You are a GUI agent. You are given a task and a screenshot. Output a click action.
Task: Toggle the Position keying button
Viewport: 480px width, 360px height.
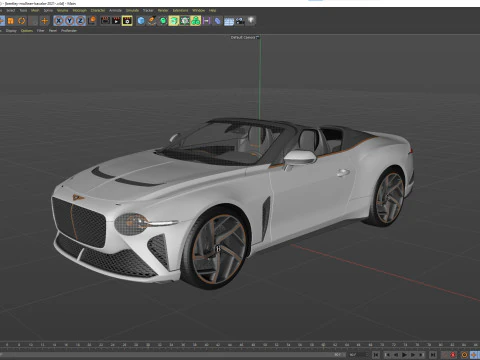[474, 355]
